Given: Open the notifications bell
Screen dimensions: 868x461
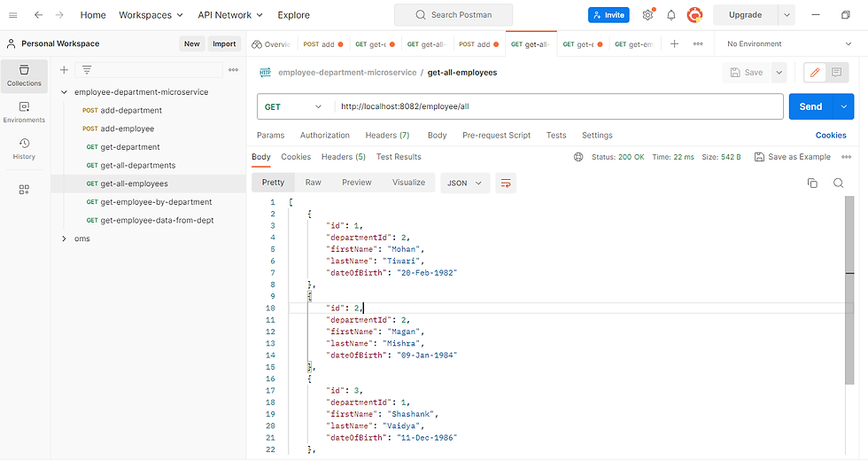Looking at the screenshot, I should (671, 15).
